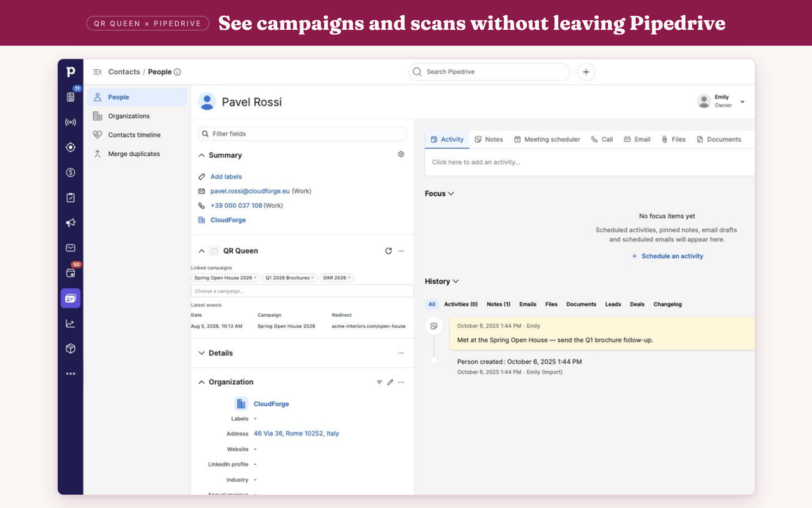Click the Choose a campaign field

coord(302,291)
